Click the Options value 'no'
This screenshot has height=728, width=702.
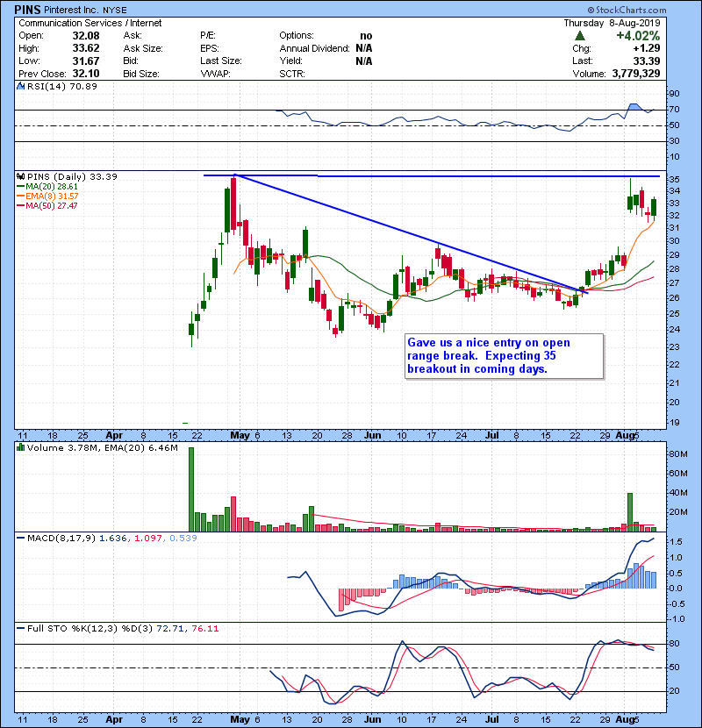tap(366, 36)
